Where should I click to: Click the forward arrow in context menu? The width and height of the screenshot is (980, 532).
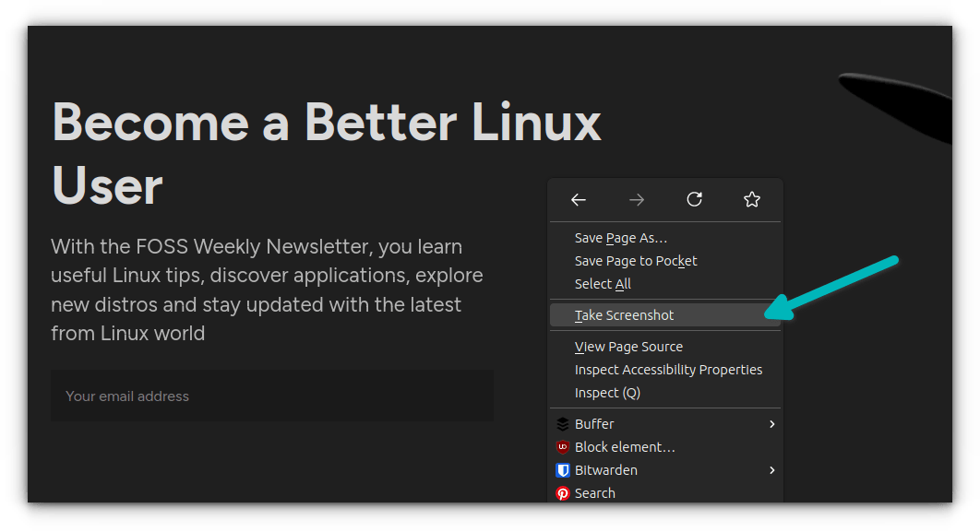pos(636,200)
